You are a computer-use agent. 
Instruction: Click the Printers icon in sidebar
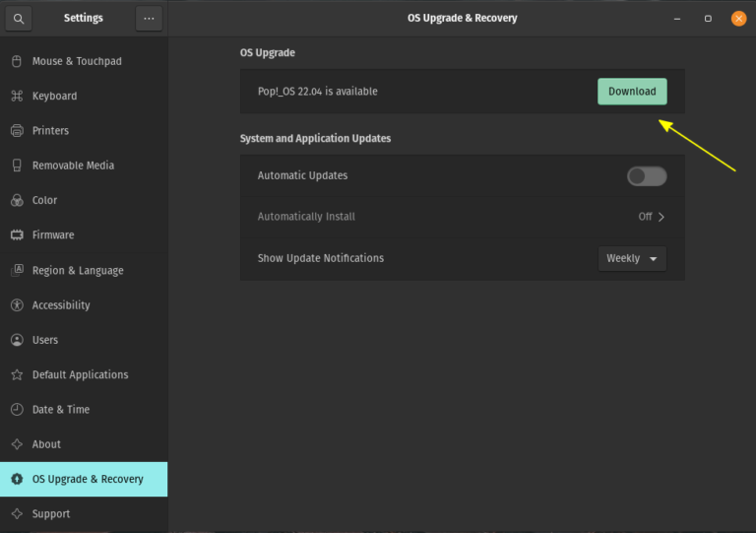pyautogui.click(x=17, y=130)
